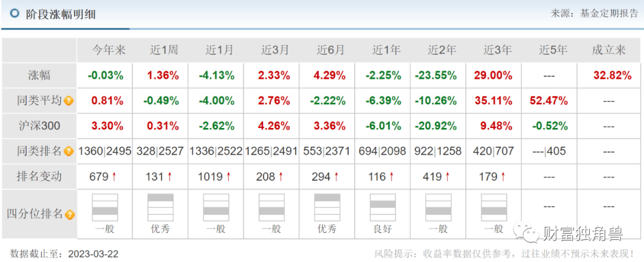
Task: Click circle icon before 阶段涨幅明细 title
Action: pos(14,14)
